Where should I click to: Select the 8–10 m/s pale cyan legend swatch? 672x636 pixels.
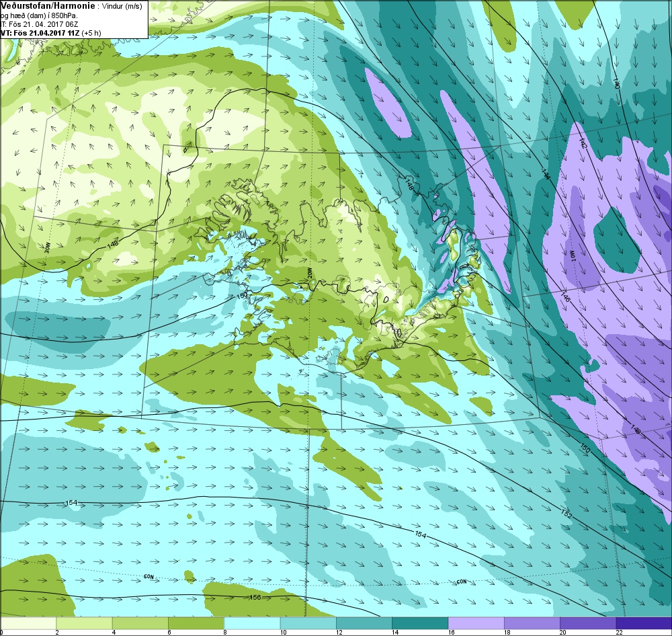coord(252,623)
